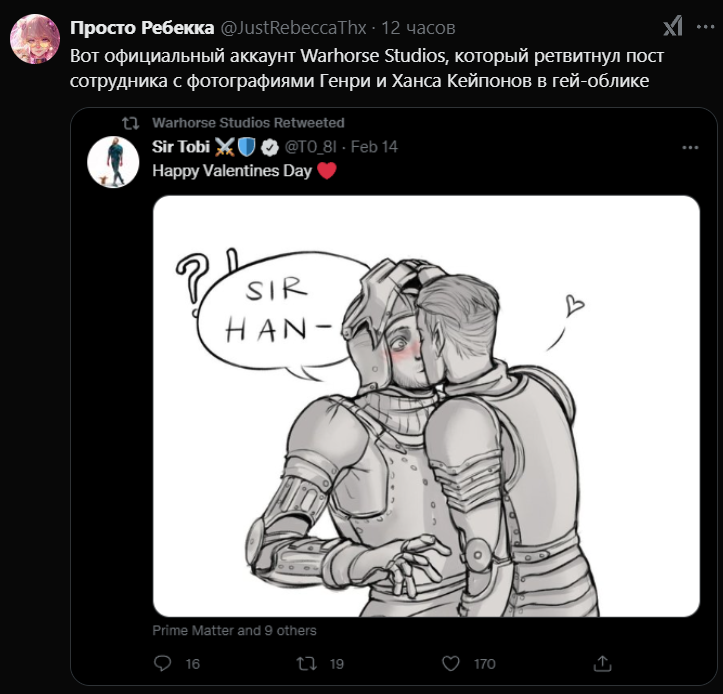
Task: Open Sir Tobi's profile avatar
Action: 113,161
